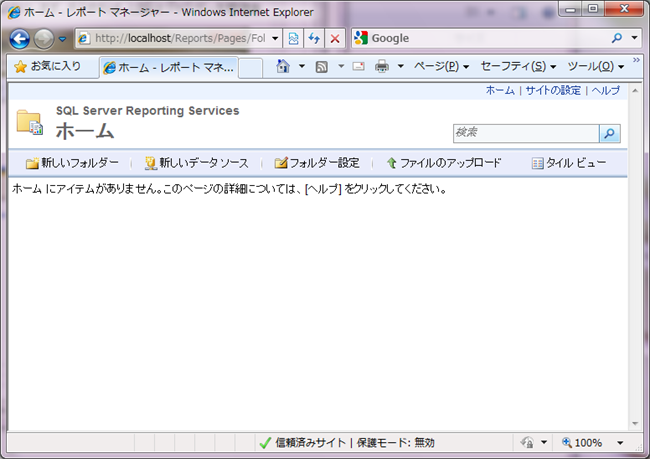Expand the privacy icon dropdown in status bar
Viewport: 650px width, 459px height.
tap(544, 442)
